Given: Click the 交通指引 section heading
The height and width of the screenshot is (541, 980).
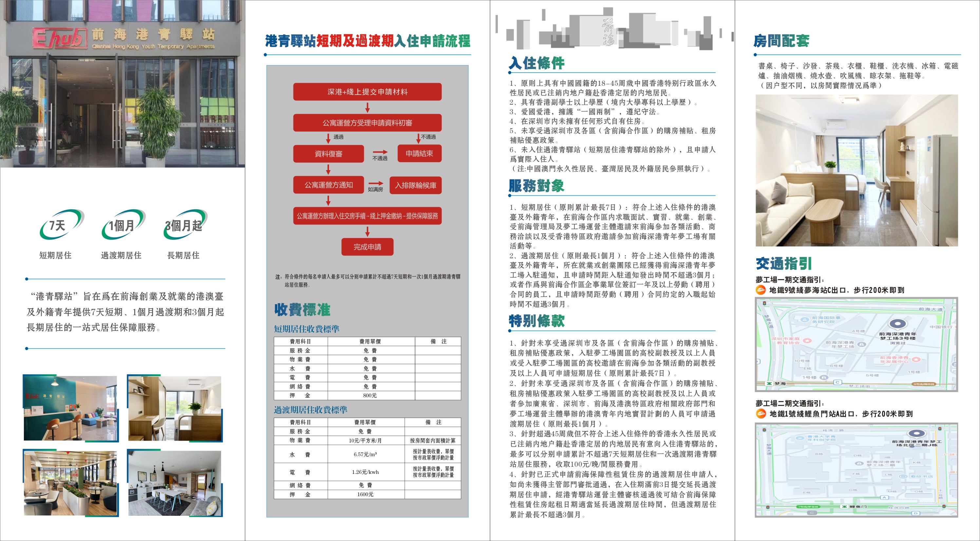Looking at the screenshot, I should (x=784, y=263).
